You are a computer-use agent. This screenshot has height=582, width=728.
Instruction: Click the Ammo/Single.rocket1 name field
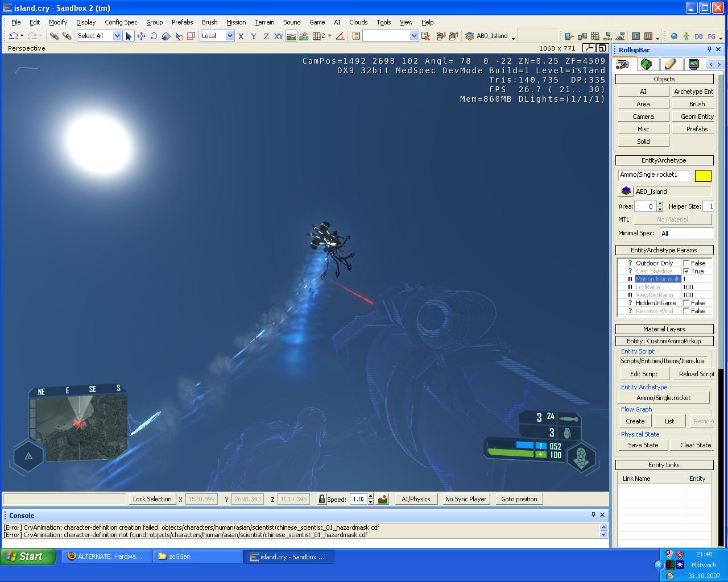pyautogui.click(x=654, y=175)
